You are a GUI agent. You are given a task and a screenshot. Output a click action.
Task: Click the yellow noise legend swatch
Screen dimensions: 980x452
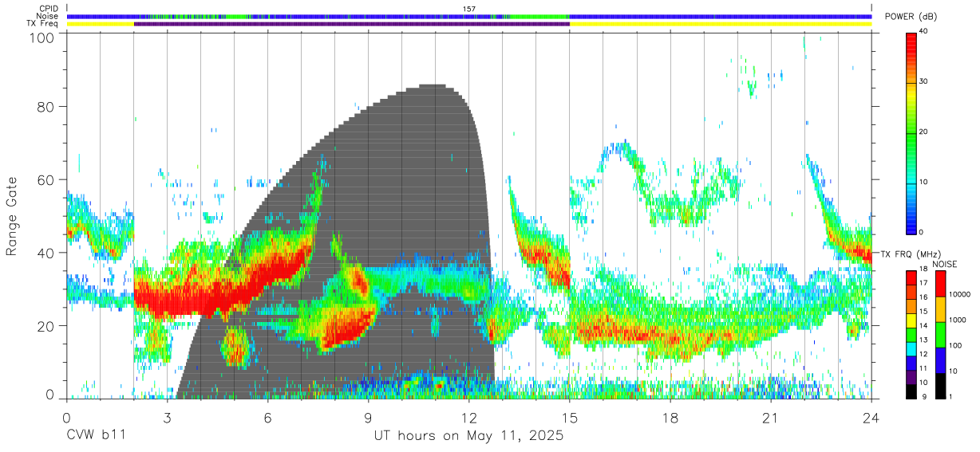point(940,309)
